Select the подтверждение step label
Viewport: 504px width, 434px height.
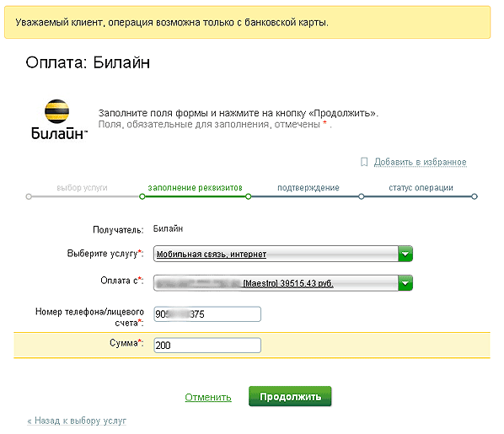[x=308, y=188]
